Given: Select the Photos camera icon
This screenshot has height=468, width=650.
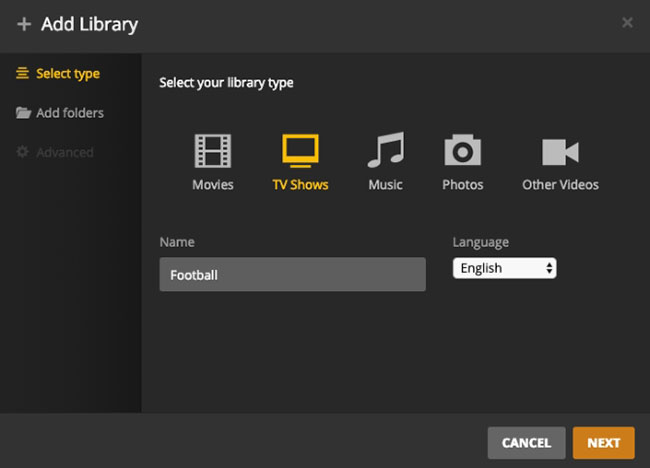Looking at the screenshot, I should click(462, 151).
